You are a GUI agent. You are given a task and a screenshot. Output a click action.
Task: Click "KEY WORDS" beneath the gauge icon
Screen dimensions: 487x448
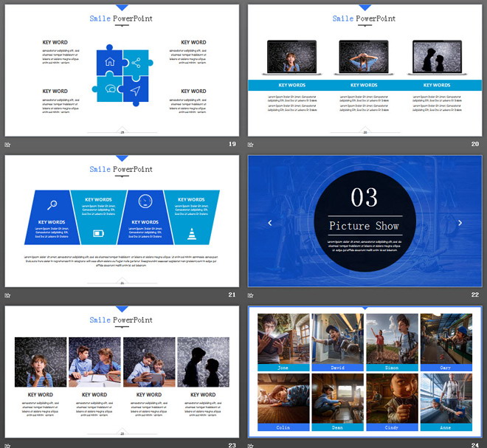pyautogui.click(x=145, y=222)
